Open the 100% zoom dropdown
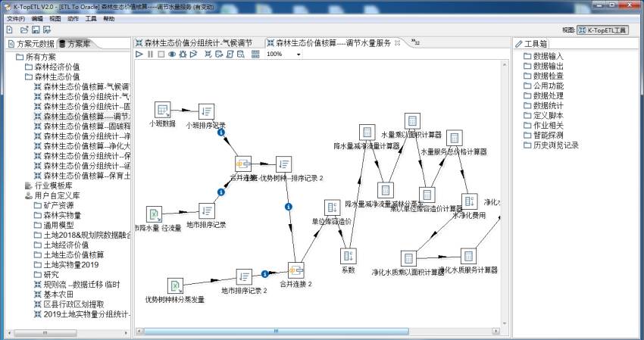 [298, 55]
